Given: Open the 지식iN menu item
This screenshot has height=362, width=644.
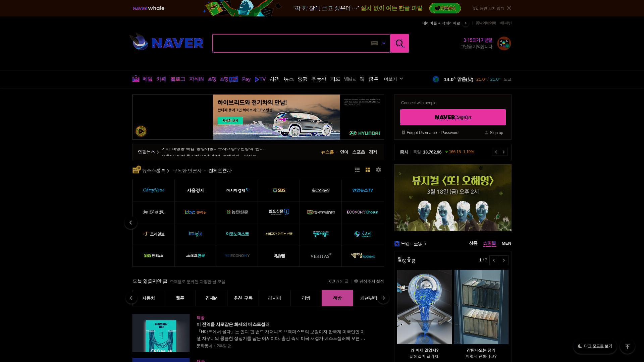Looking at the screenshot, I should (196, 79).
